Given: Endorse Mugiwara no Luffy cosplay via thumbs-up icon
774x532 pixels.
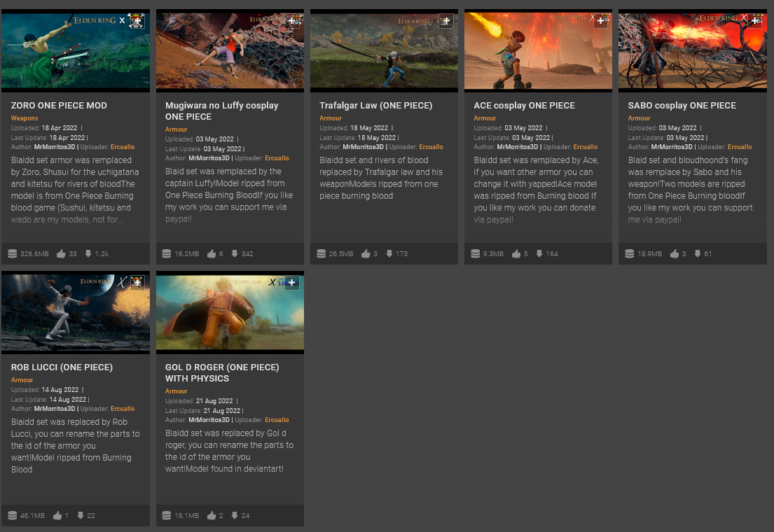Looking at the screenshot, I should [x=212, y=253].
